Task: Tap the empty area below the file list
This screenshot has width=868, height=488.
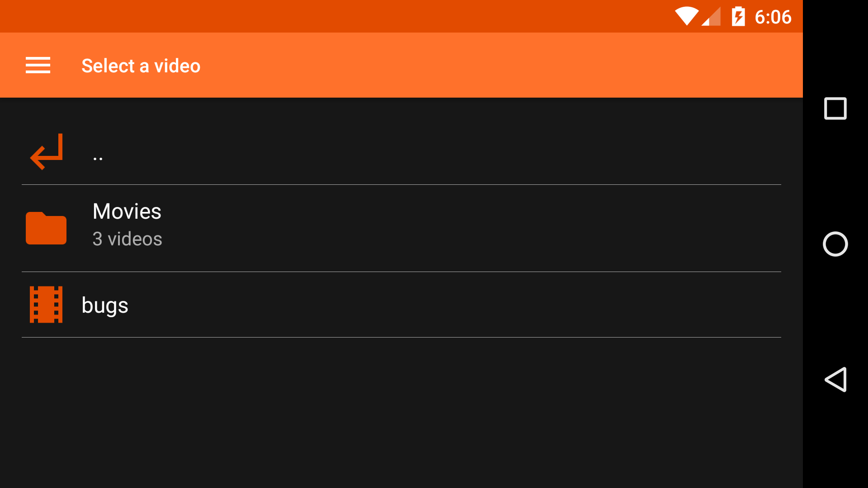Action: [401, 412]
